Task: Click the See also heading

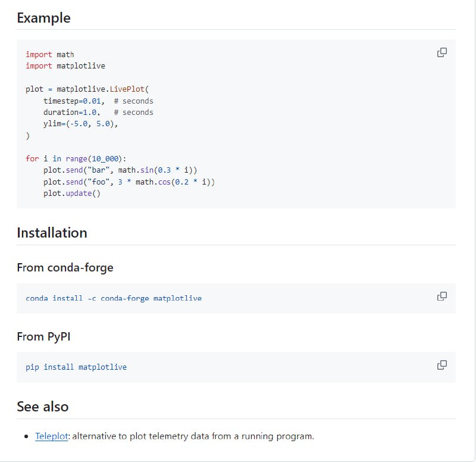Action: pyautogui.click(x=42, y=407)
